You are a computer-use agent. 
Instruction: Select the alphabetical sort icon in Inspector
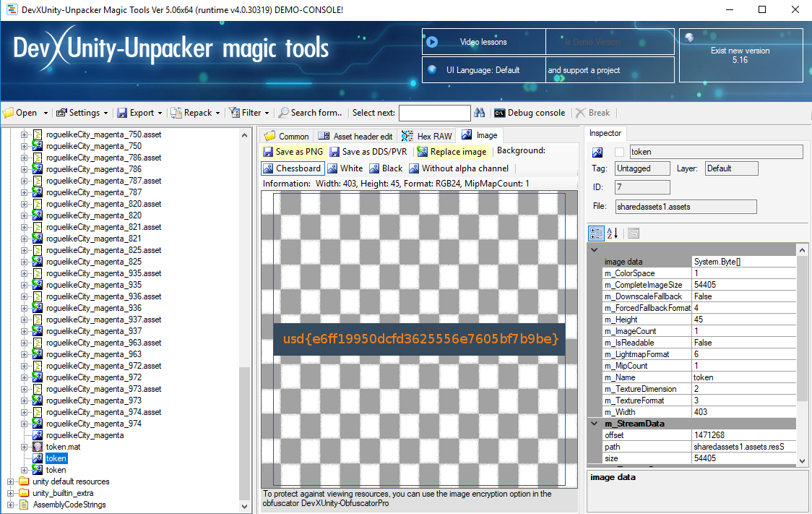pyautogui.click(x=612, y=234)
